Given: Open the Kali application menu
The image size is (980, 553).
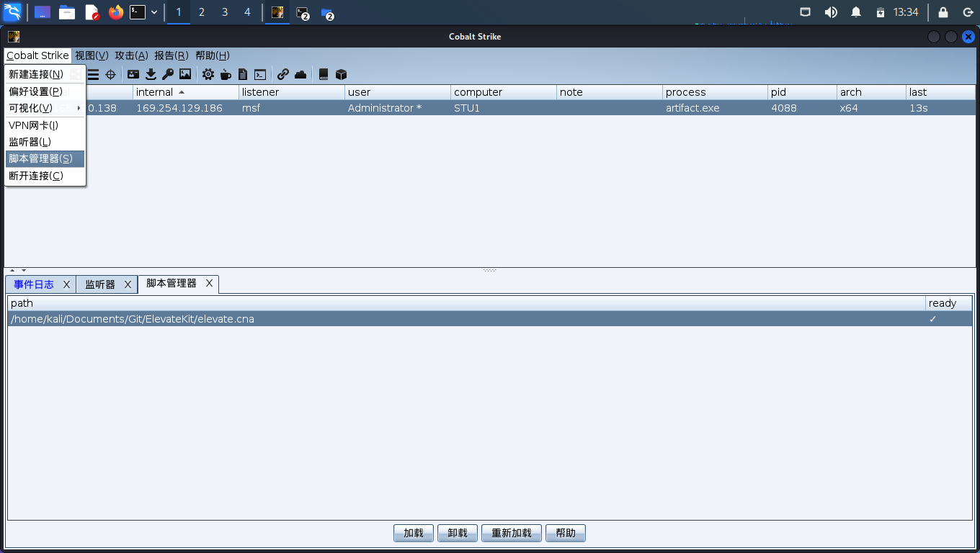Looking at the screenshot, I should coord(12,12).
